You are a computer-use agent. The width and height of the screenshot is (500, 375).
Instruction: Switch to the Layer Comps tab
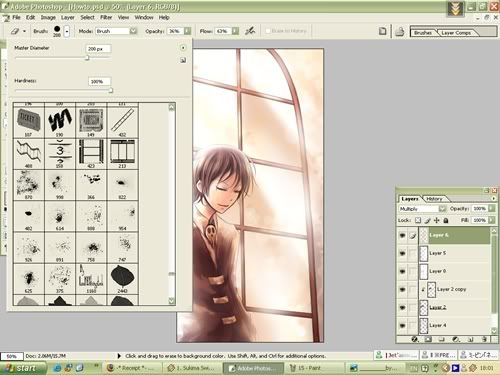tap(456, 33)
